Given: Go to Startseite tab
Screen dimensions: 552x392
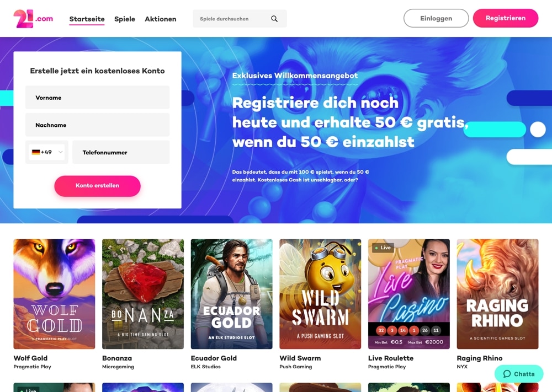Looking at the screenshot, I should (x=87, y=19).
